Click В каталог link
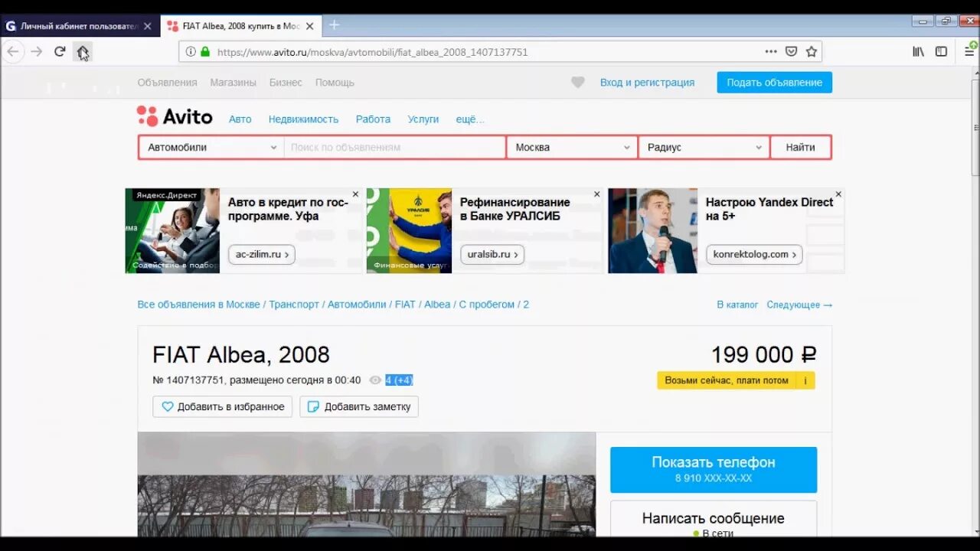Image resolution: width=980 pixels, height=551 pixels. [x=737, y=305]
